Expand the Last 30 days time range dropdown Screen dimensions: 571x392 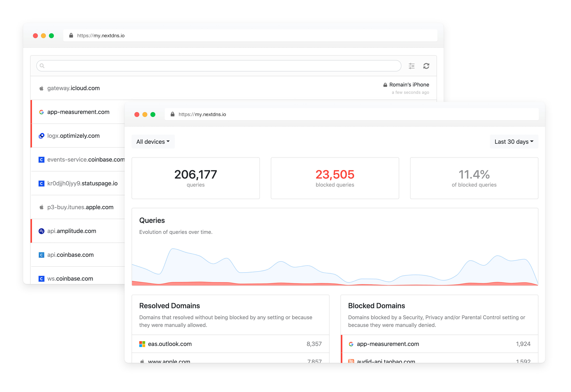514,142
